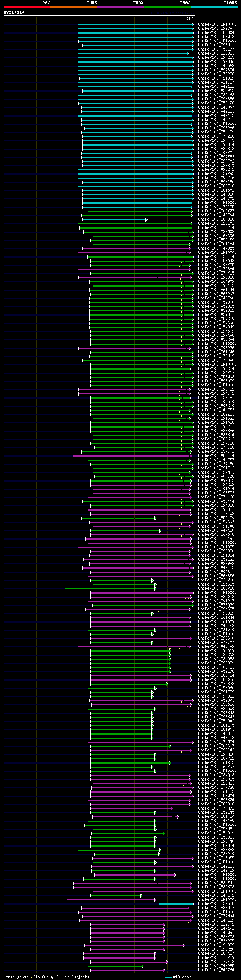Select the UniRef100_B4FCM2 label
The image size is (241, 980).
click(216, 199)
